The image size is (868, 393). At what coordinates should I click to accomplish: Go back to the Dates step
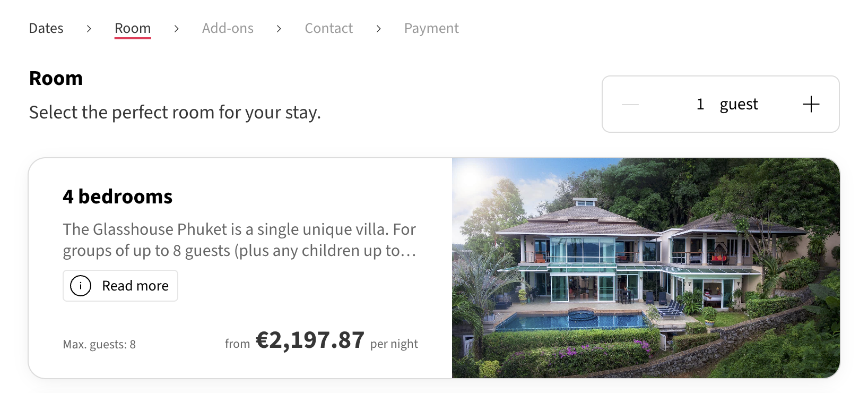(46, 28)
